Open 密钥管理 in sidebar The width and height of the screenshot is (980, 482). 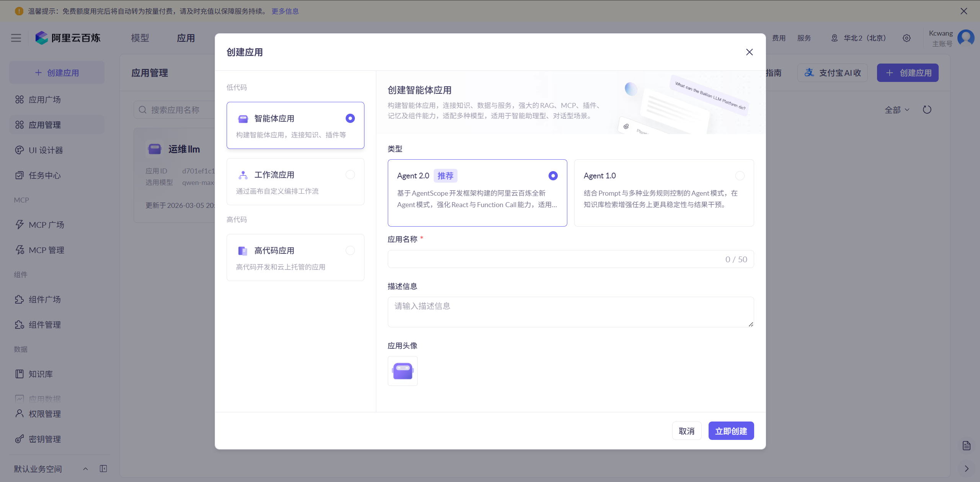pos(57,439)
